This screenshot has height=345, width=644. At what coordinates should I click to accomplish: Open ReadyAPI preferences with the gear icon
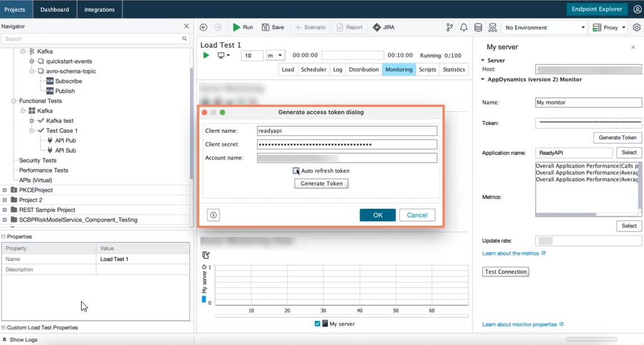tap(637, 27)
